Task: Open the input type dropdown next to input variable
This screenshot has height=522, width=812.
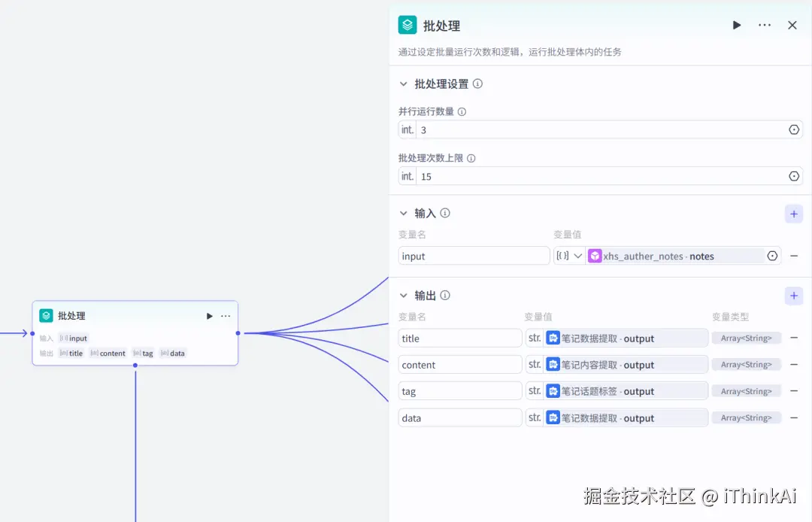Action: 569,256
